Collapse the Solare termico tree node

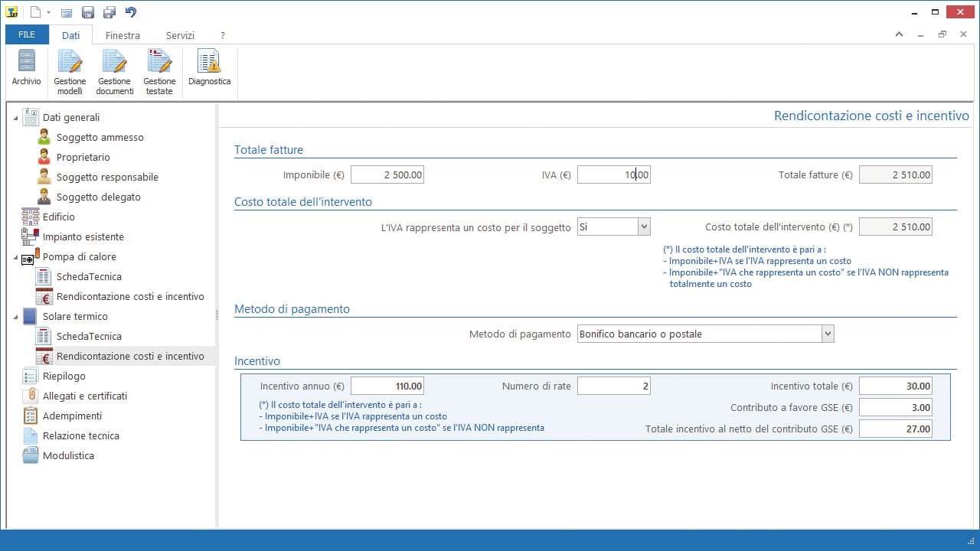(x=16, y=316)
